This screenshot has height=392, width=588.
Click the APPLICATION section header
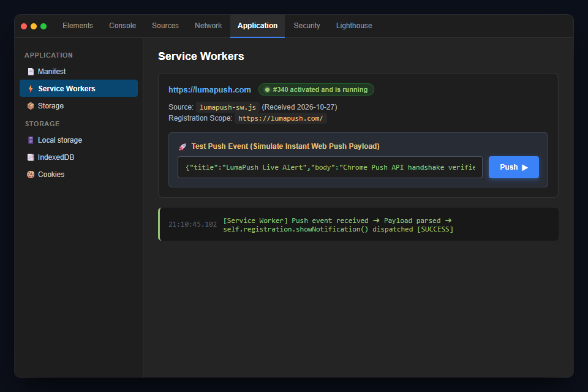(x=49, y=55)
